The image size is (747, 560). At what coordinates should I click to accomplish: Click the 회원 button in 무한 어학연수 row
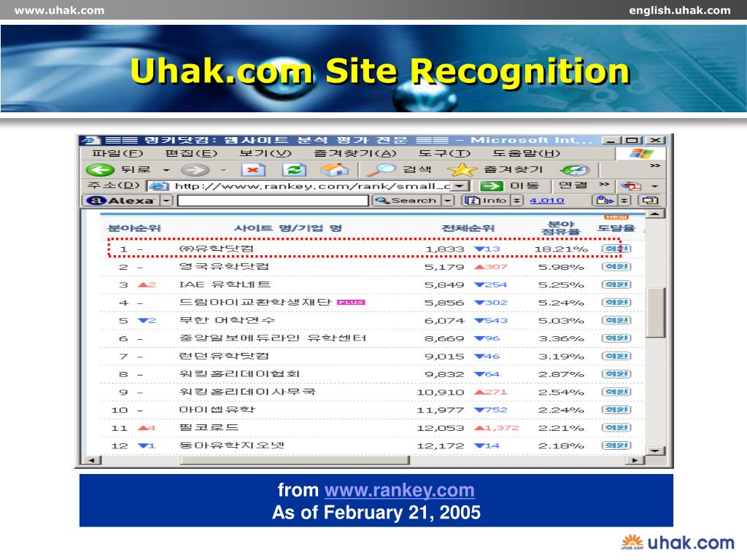[616, 321]
